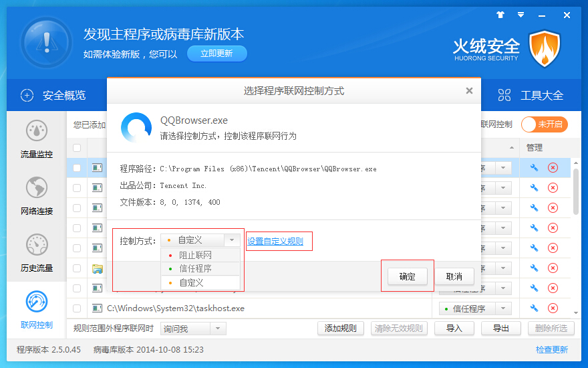
Task: Edit third row rule with wrench icon
Action: (534, 207)
